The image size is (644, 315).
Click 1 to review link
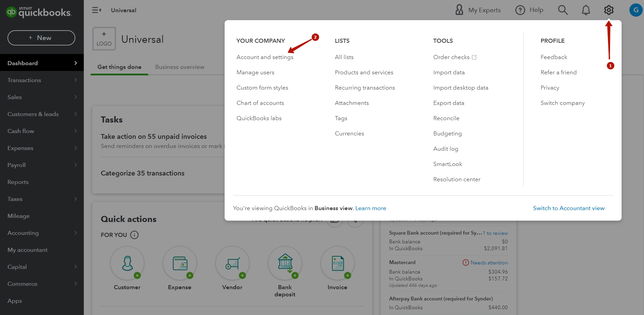coord(495,233)
